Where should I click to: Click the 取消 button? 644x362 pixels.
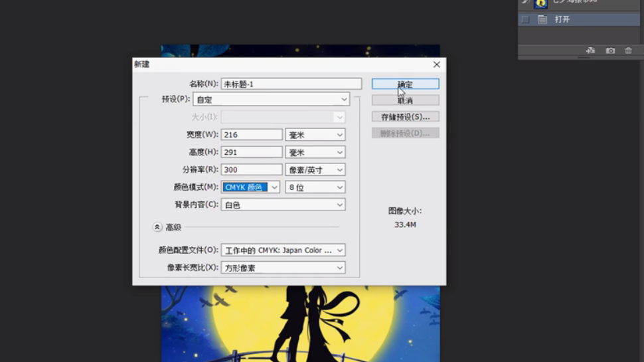tap(406, 100)
